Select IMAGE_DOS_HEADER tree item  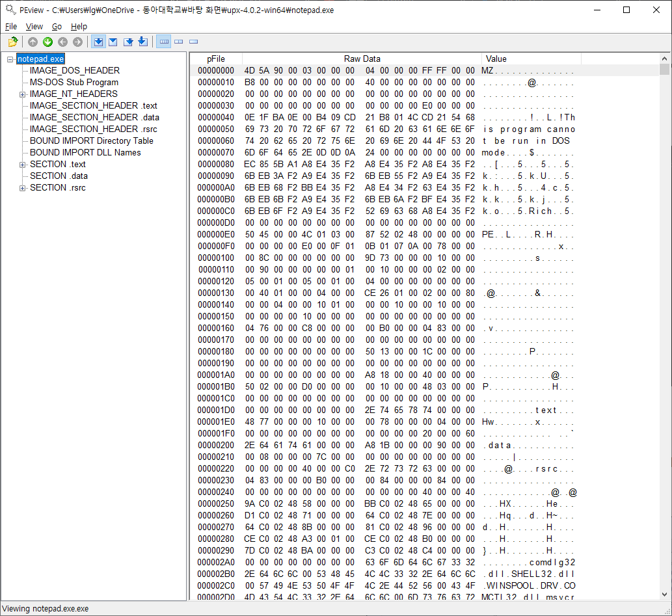tap(75, 71)
